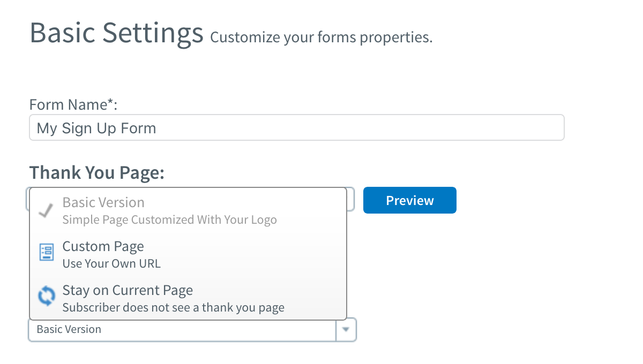The image size is (643, 364).
Task: Open the lower Basic Version select box
Action: (x=182, y=330)
